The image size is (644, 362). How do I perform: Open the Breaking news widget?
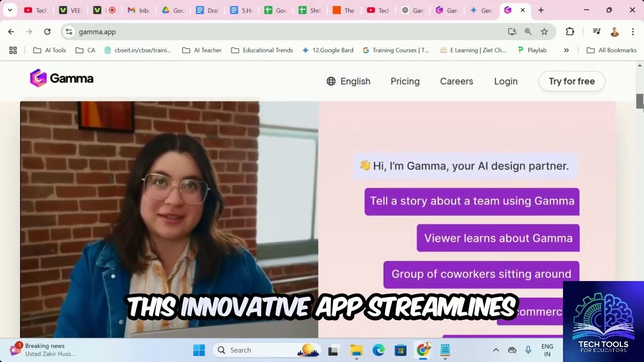pyautogui.click(x=43, y=350)
